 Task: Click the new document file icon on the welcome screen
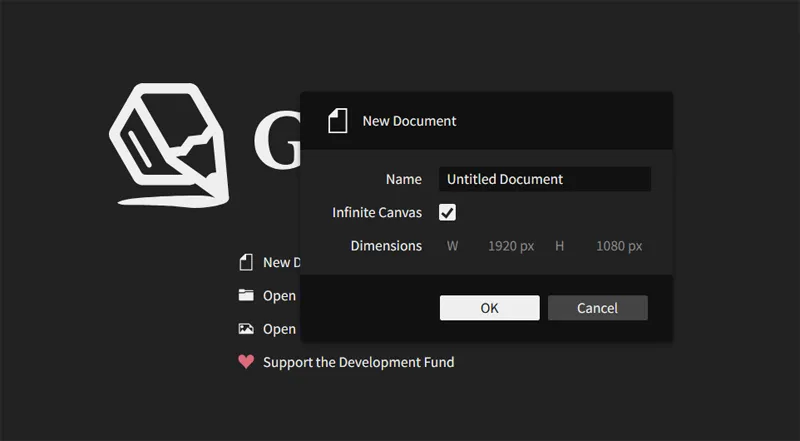coord(246,263)
